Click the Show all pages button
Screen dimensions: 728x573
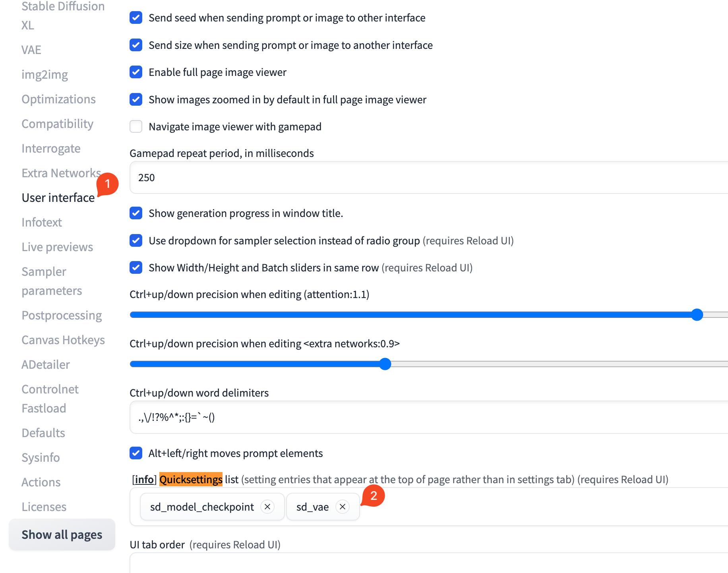[62, 535]
